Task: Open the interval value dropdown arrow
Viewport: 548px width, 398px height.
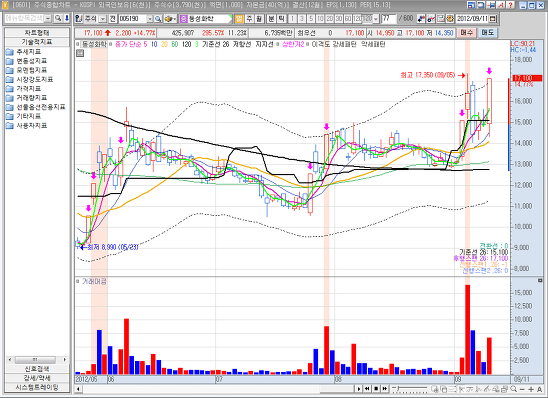Action: click(x=376, y=19)
